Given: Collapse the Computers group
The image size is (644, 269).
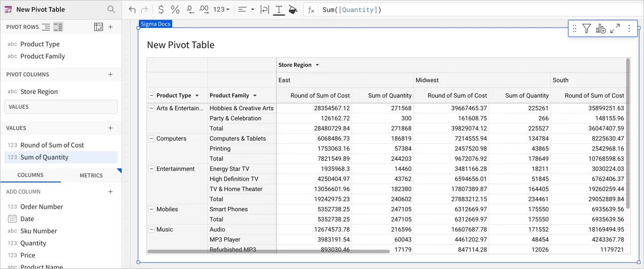Looking at the screenshot, I should (151, 139).
